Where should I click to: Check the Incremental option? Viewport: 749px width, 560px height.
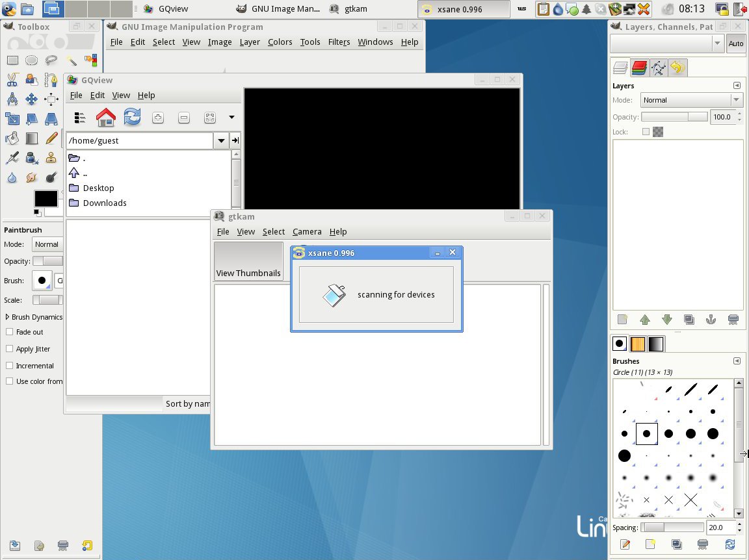point(10,366)
